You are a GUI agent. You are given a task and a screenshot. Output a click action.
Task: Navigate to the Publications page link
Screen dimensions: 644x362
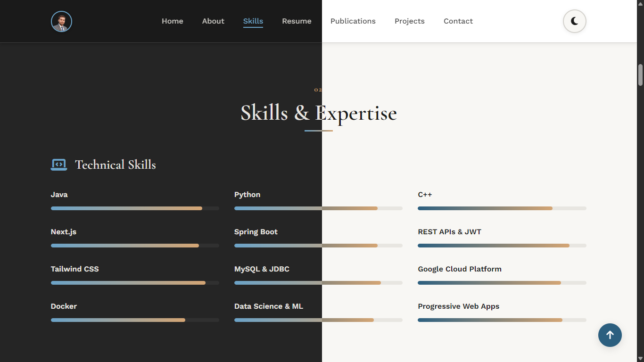coord(353,21)
